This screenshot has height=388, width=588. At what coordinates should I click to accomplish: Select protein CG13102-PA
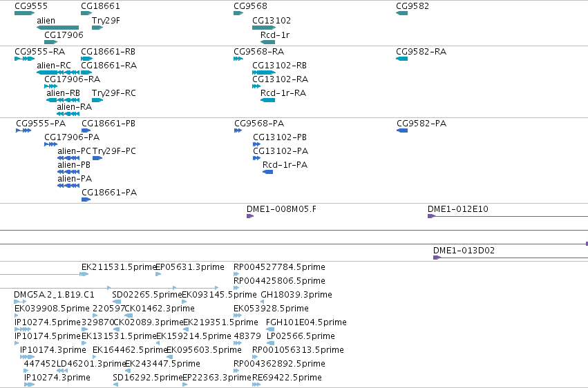(x=256, y=158)
